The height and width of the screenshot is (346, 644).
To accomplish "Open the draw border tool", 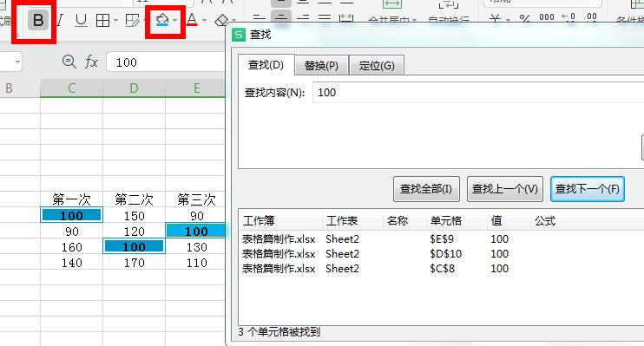I will [x=132, y=20].
